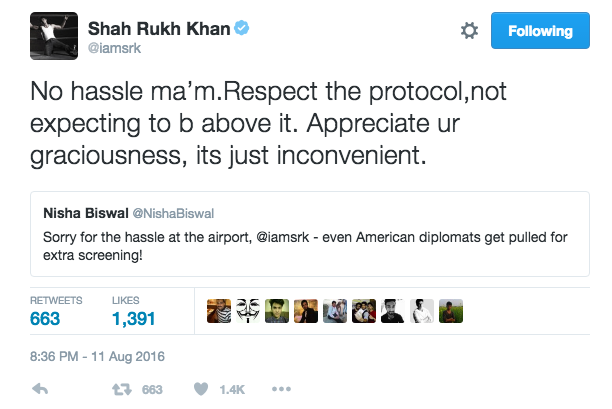
Task: Click the Nisha Biswal name in quote
Action: pos(83,213)
